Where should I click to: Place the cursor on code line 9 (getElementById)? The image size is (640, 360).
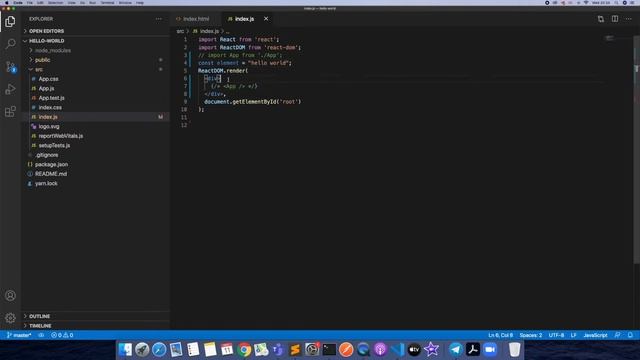pyautogui.click(x=252, y=102)
